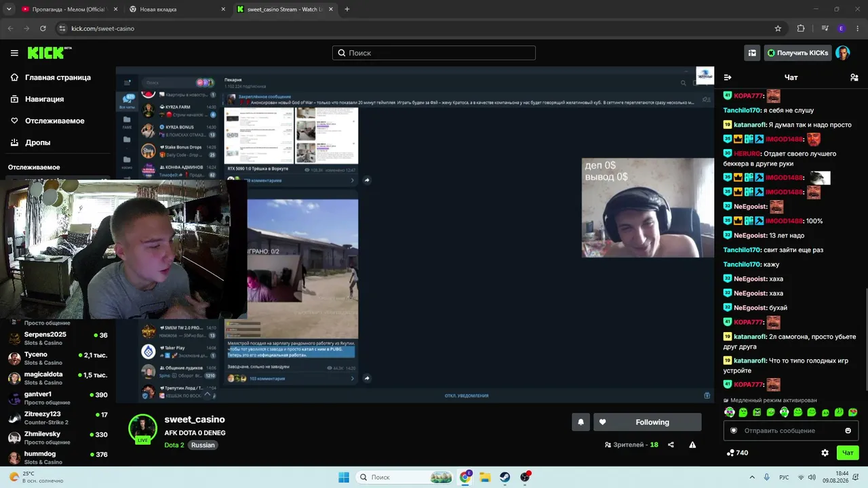Click chat username KOPA777 at top
The image size is (868, 488).
749,96
